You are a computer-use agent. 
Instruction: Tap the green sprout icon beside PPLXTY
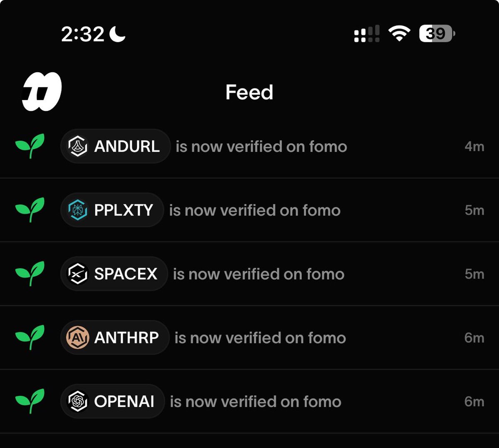[30, 210]
